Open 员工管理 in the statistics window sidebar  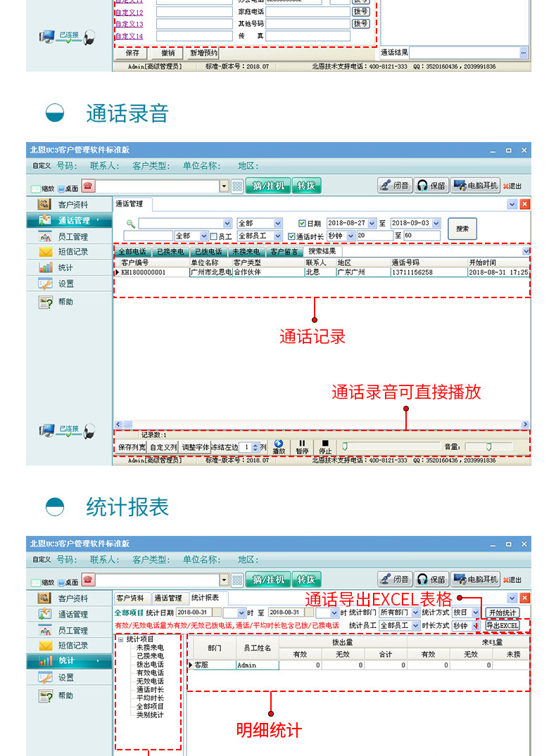tap(69, 631)
